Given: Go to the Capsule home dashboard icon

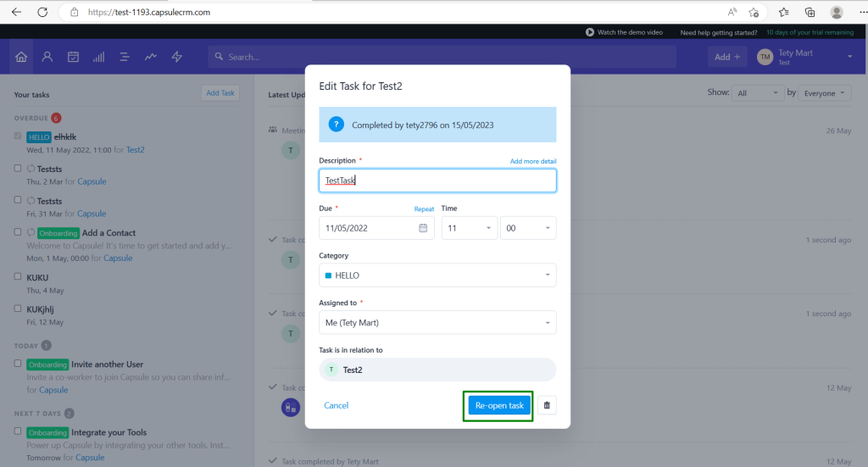Looking at the screenshot, I should [x=21, y=57].
